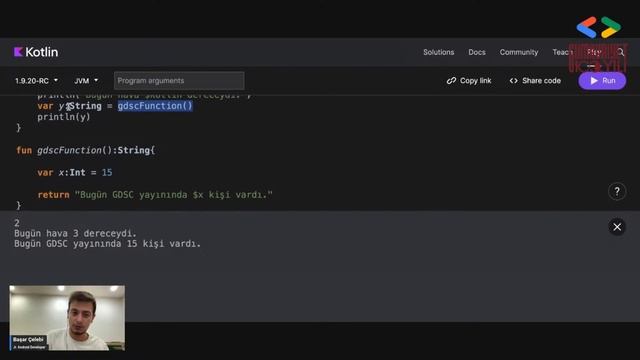The height and width of the screenshot is (360, 640).
Task: Open the Solutions menu
Action: [438, 52]
